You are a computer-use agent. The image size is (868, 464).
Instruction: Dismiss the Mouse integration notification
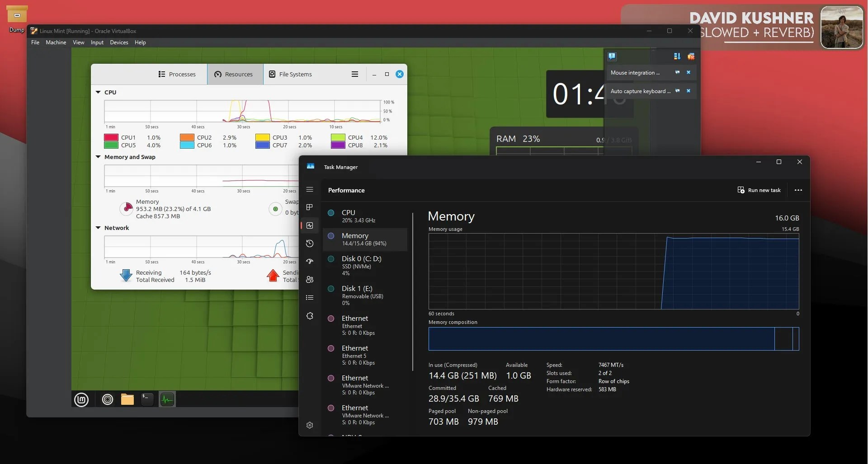tap(689, 72)
